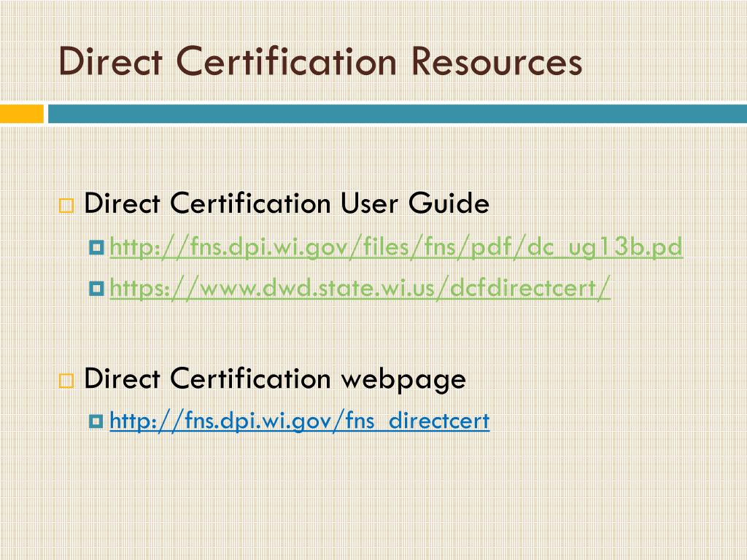Select the Direct Certification User Guide heading

click(x=286, y=203)
